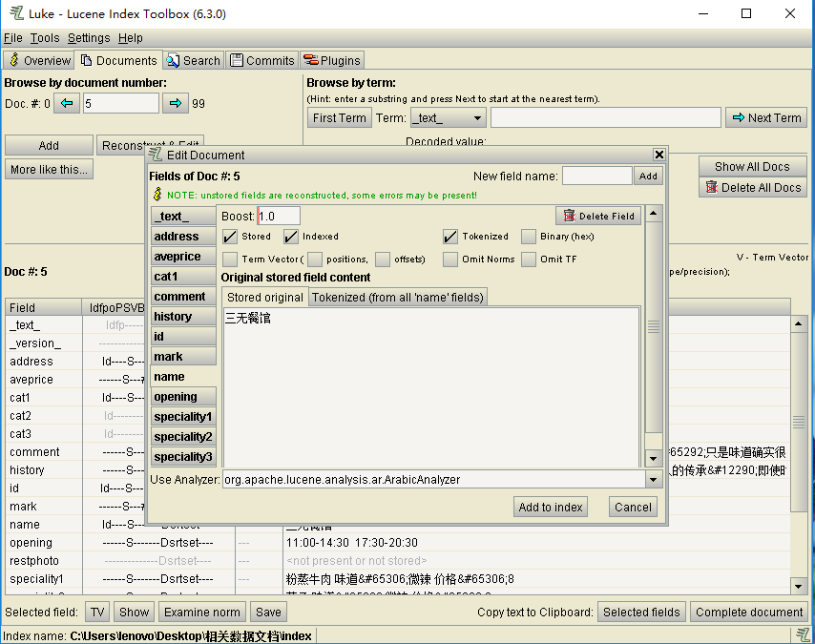
Task: Expand the Use Analyzer dropdown
Action: [x=654, y=480]
